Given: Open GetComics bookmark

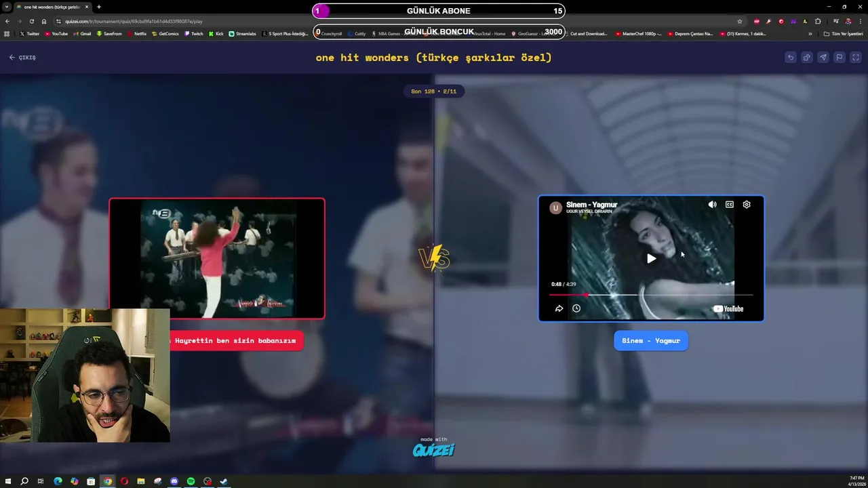Looking at the screenshot, I should coord(165,34).
